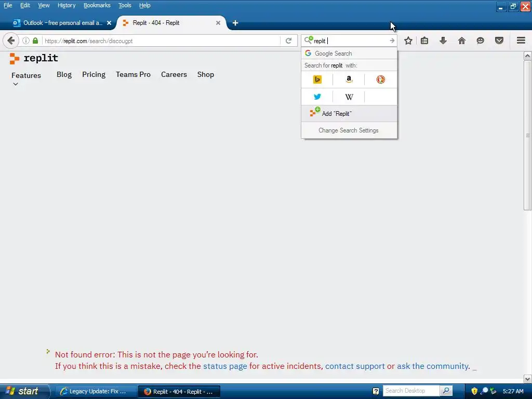Switch to Legacy Update taskbar item
532x399 pixels.
click(x=95, y=392)
